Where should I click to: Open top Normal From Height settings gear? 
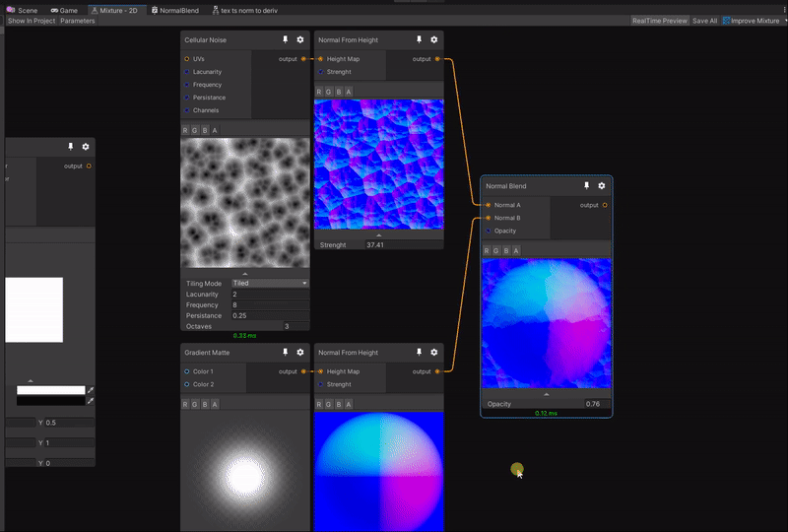click(x=433, y=39)
